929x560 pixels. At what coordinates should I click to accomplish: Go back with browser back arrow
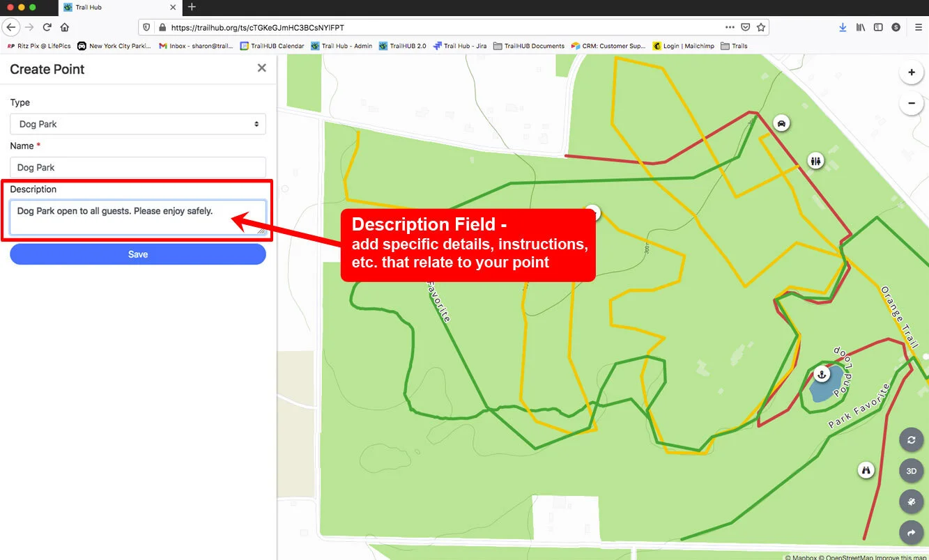click(11, 27)
